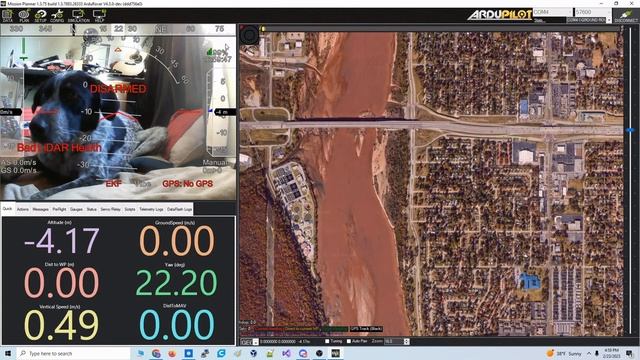Image resolution: width=640 pixels, height=360 pixels.
Task: Switch to the Gauges tab
Action: 76,209
